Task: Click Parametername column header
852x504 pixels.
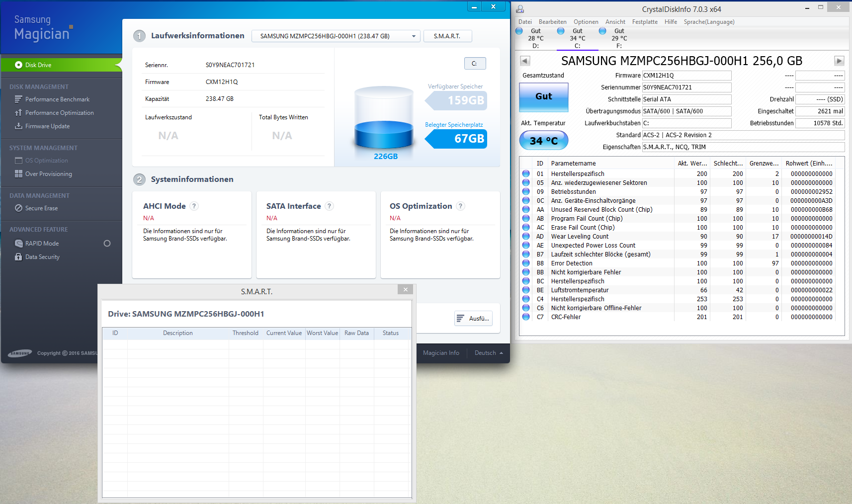Action: point(611,164)
